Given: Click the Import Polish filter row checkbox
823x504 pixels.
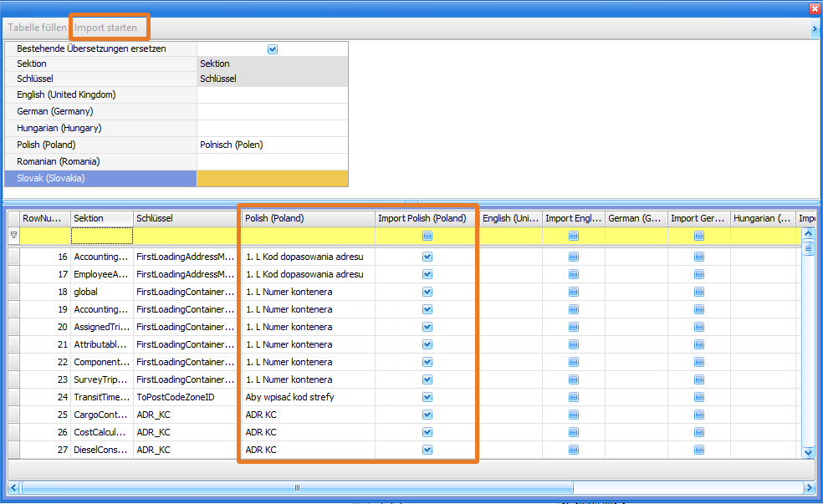Looking at the screenshot, I should click(x=427, y=237).
